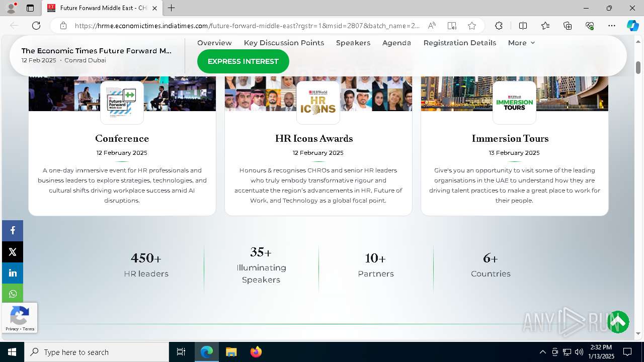The image size is (644, 362).
Task: Add this page to favorites star
Action: (x=472, y=26)
